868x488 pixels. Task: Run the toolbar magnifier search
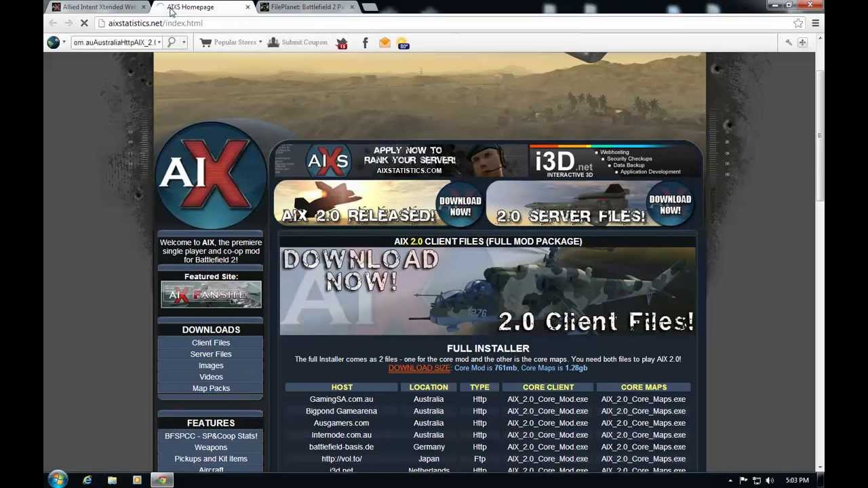(x=172, y=42)
